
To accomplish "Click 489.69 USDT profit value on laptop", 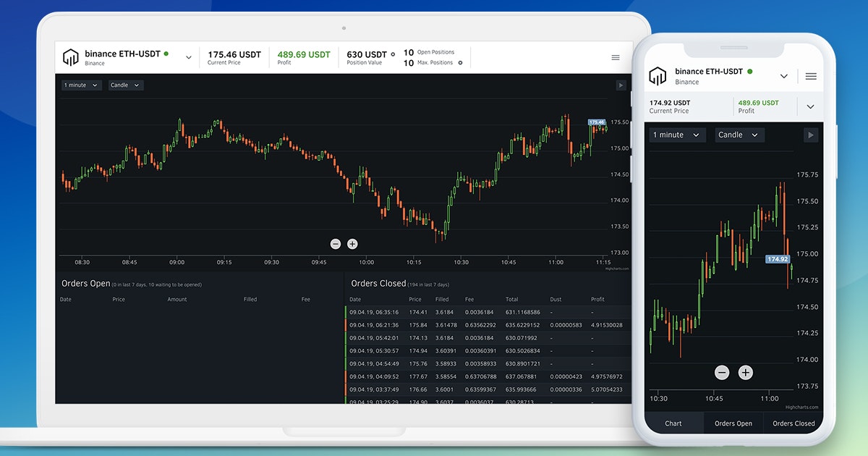I will [304, 54].
